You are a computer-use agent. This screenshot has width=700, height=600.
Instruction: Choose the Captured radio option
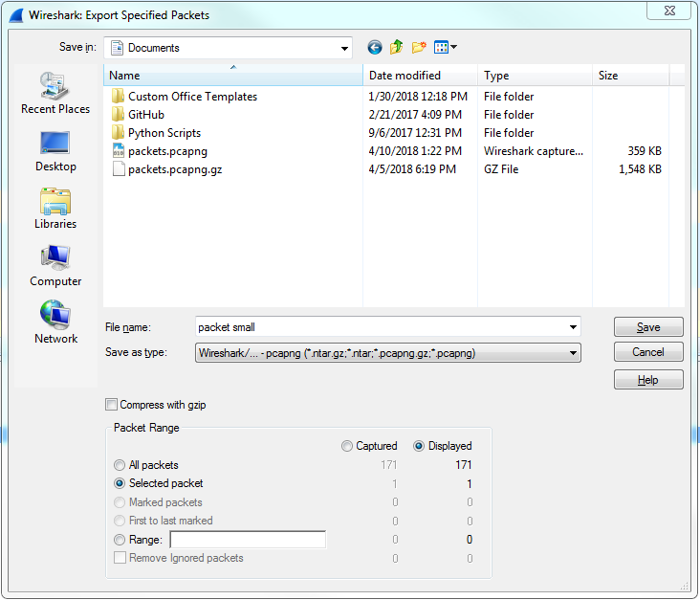click(x=347, y=446)
